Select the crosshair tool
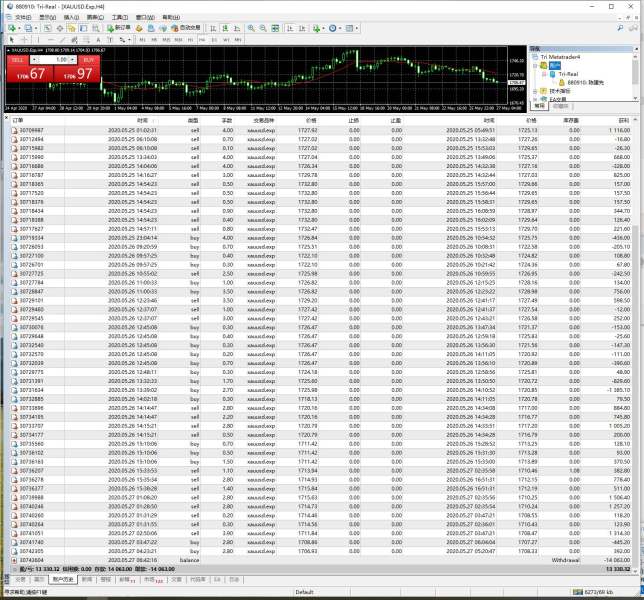The image size is (644, 600). tap(24, 39)
